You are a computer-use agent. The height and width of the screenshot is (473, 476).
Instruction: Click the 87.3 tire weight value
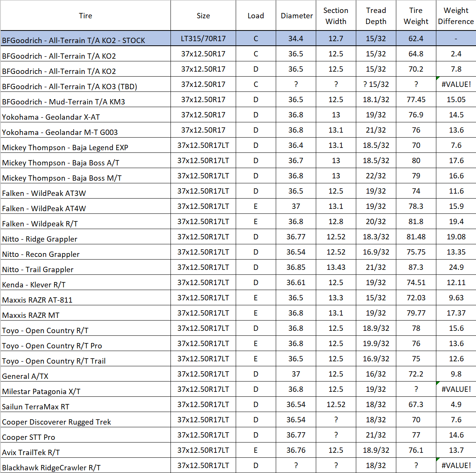416,267
